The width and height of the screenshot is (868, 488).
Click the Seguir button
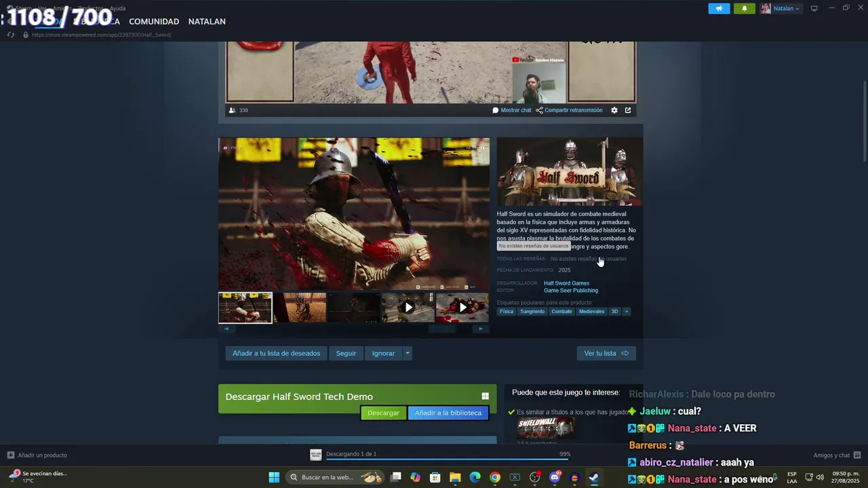tap(346, 353)
